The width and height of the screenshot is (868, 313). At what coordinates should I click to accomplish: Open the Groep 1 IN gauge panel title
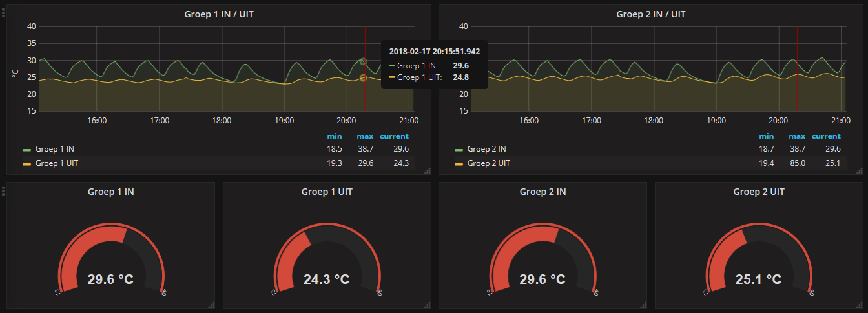110,192
